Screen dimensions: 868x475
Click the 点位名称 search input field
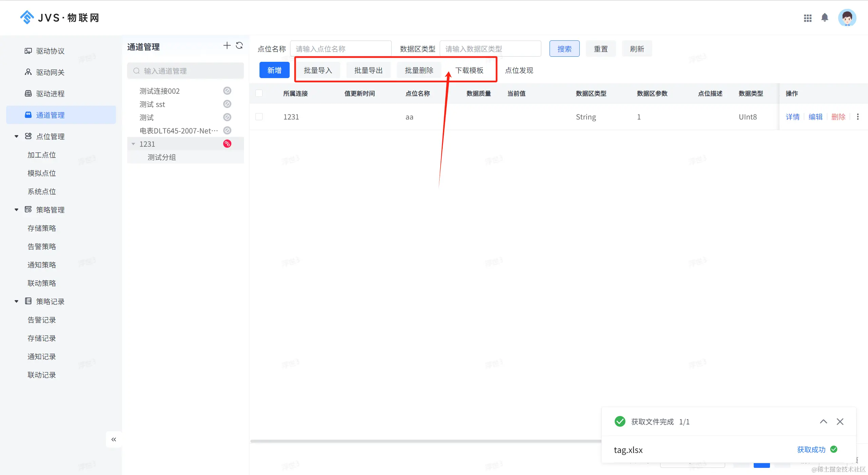click(x=341, y=49)
